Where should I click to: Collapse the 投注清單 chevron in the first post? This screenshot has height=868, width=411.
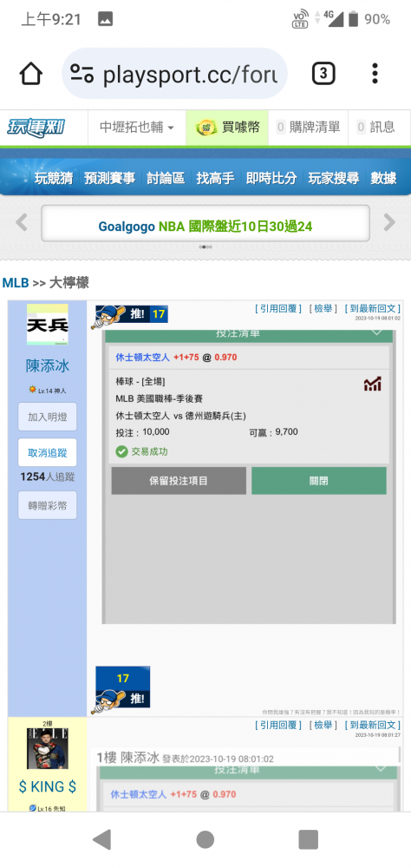point(376,332)
